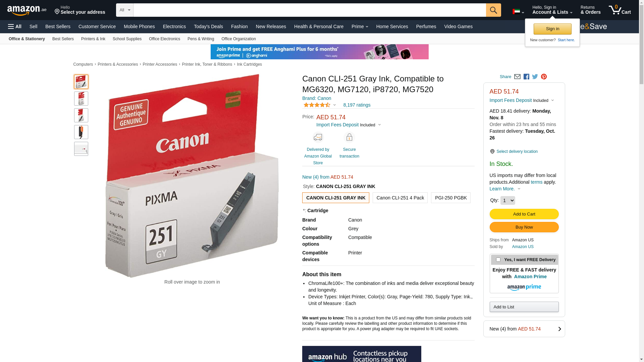Viewport: 644px width, 362px height.
Task: Expand the search category All dropdown
Action: click(125, 10)
